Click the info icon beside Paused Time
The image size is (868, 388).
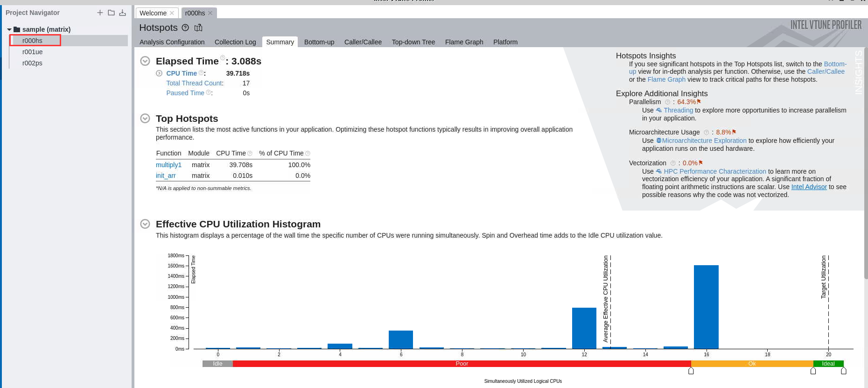coord(209,92)
